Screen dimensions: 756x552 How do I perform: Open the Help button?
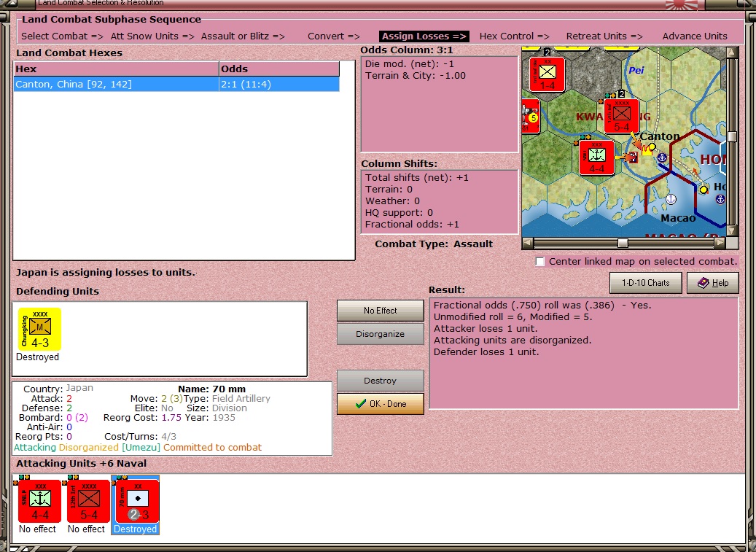[x=712, y=282]
